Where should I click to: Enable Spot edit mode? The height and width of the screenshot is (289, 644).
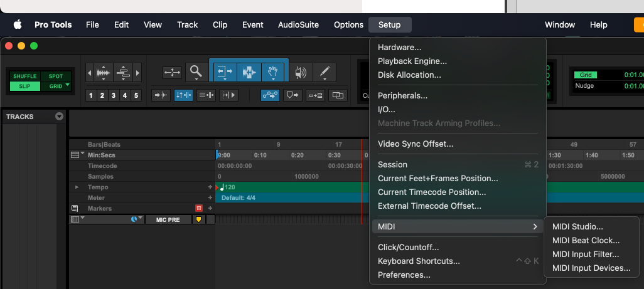tap(56, 76)
